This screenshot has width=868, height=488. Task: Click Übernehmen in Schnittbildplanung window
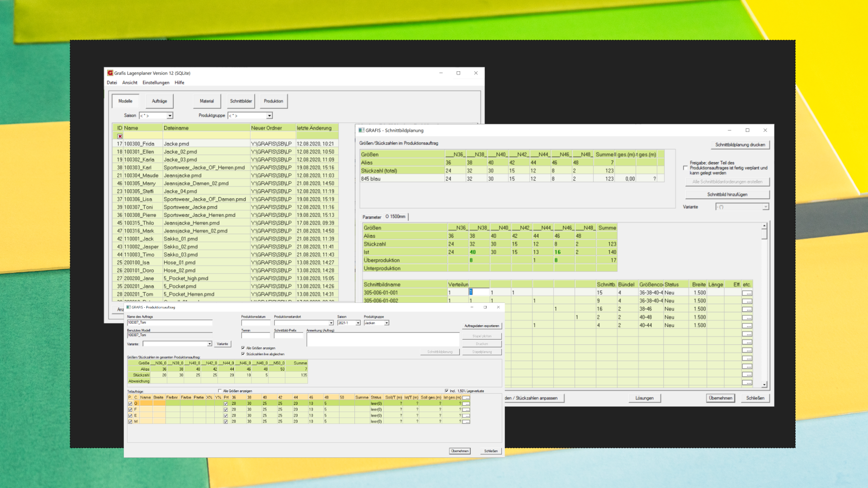coord(721,398)
